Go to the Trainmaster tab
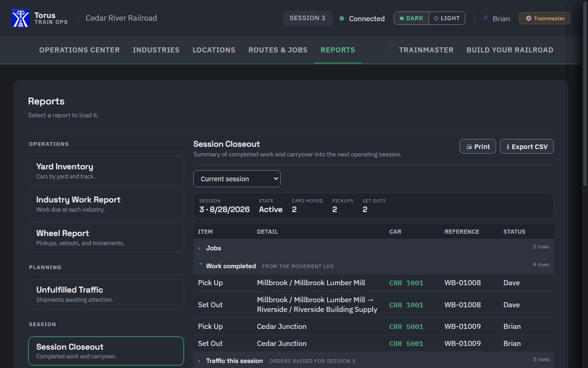The width and height of the screenshot is (588, 368). click(426, 50)
